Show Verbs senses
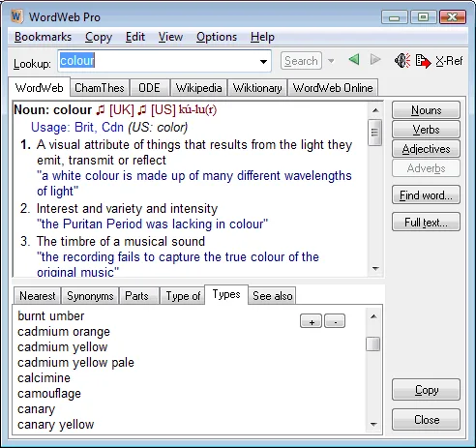Image resolution: width=476 pixels, height=448 pixels. tap(426, 130)
